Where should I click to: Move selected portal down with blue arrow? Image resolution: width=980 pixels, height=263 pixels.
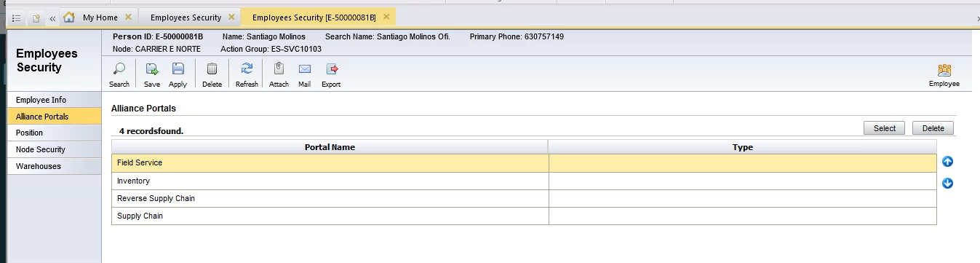coord(947,183)
